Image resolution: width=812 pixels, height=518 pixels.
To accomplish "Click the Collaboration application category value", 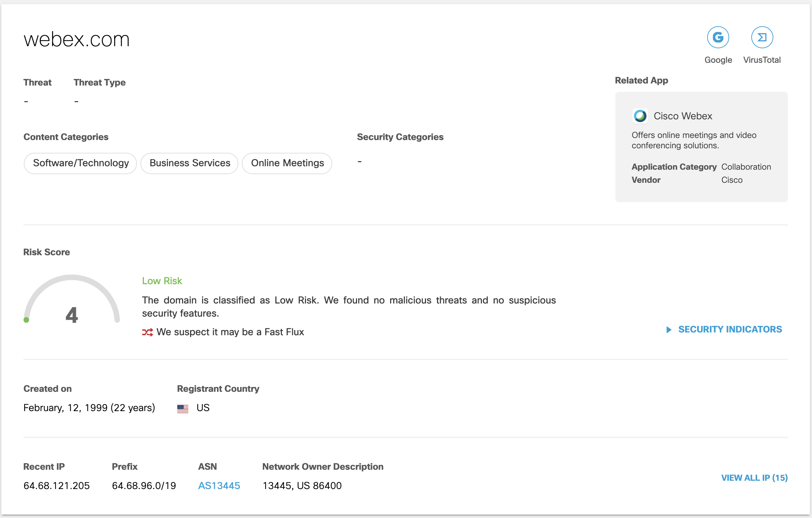I will point(746,167).
